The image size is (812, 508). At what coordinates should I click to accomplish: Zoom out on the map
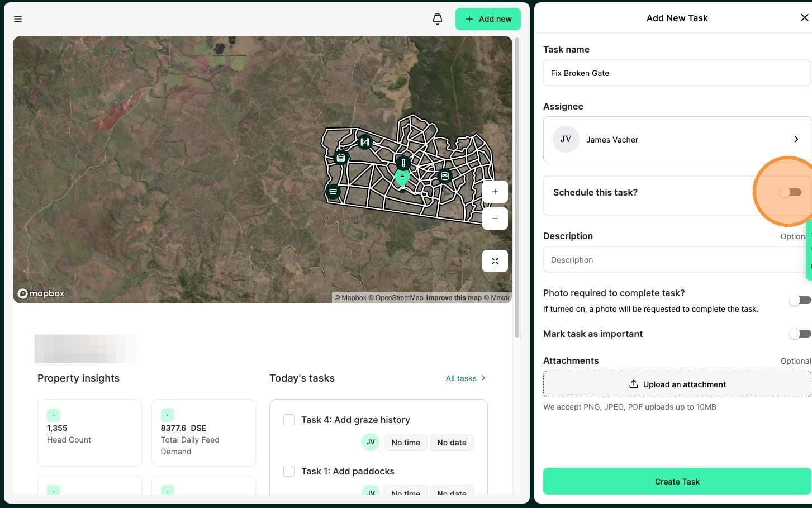[x=495, y=219]
